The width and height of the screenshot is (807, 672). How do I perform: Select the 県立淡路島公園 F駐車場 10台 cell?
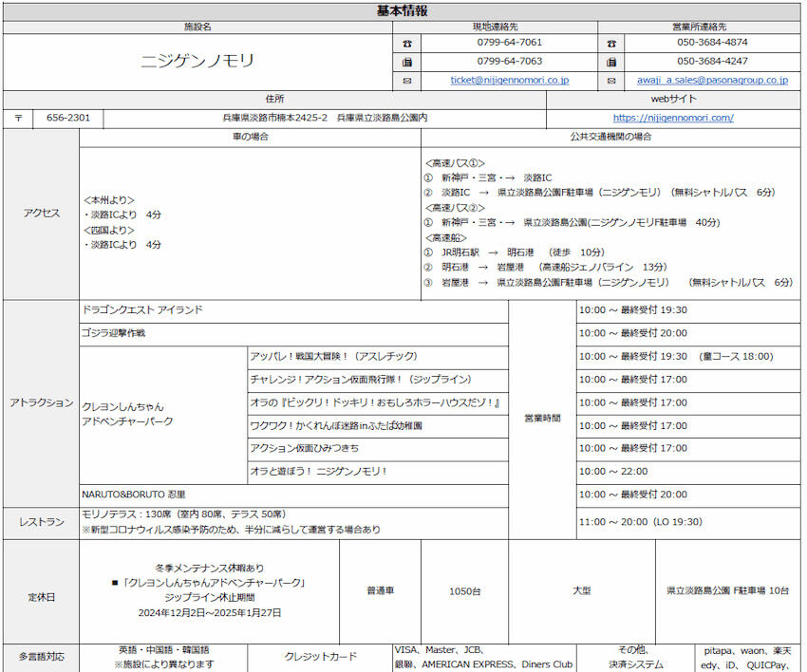[x=728, y=591]
